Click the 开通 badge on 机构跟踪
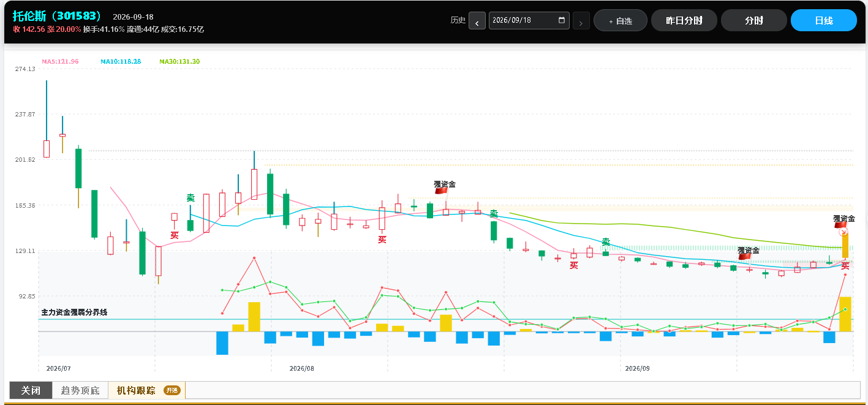This screenshot has height=405, width=868. click(x=172, y=390)
